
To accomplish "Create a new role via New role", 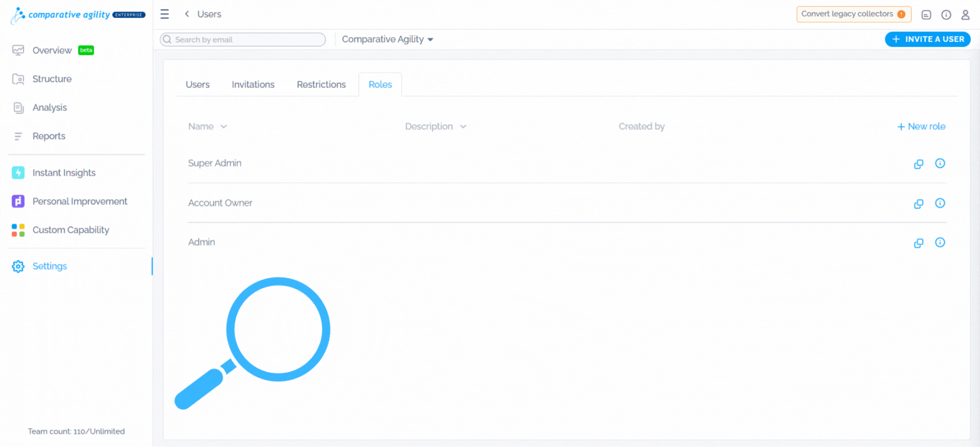I will 921,127.
